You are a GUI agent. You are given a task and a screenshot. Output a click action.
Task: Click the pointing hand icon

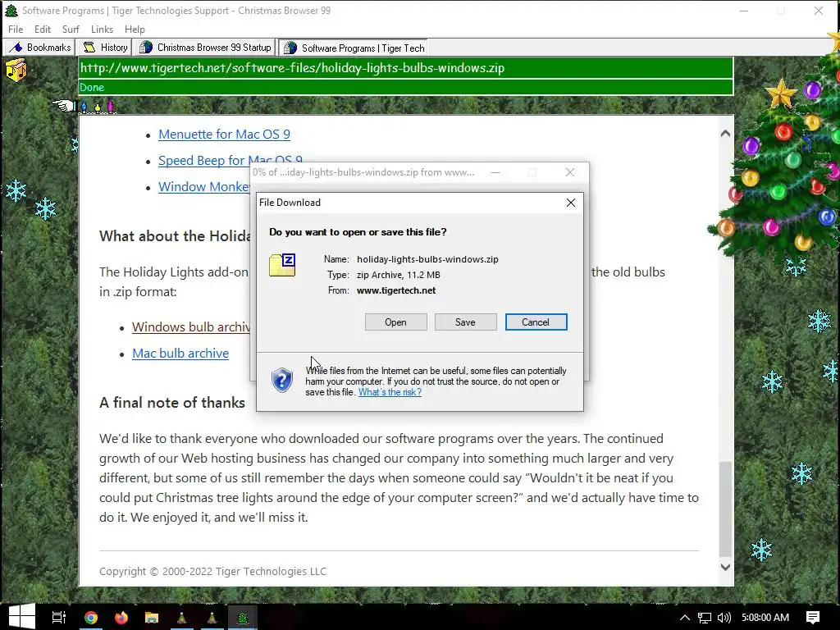[63, 106]
